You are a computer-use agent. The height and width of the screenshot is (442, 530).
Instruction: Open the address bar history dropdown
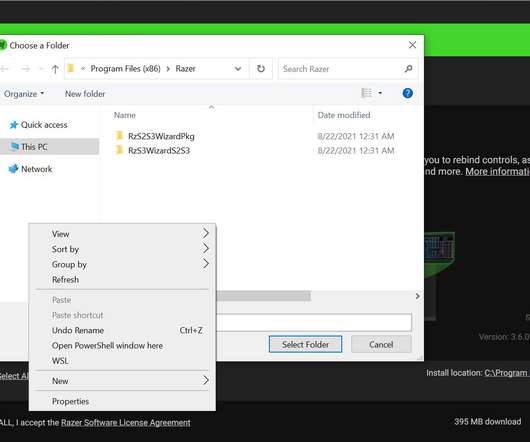coord(238,69)
